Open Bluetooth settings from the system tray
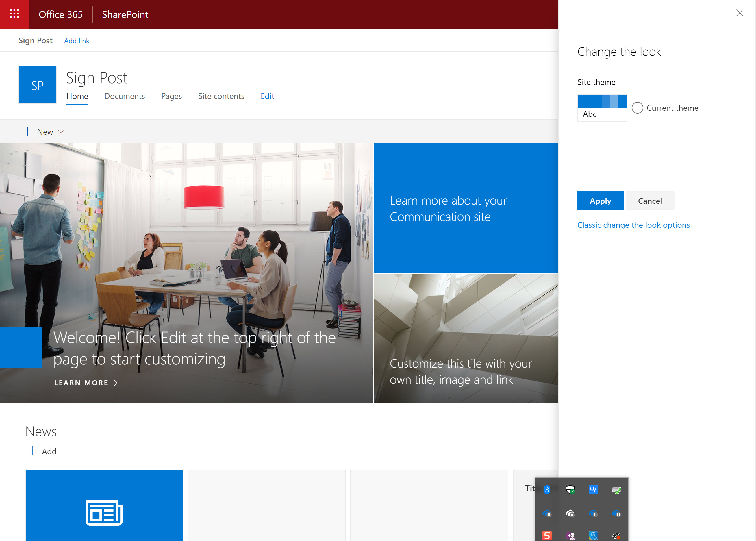The width and height of the screenshot is (756, 541). [546, 490]
